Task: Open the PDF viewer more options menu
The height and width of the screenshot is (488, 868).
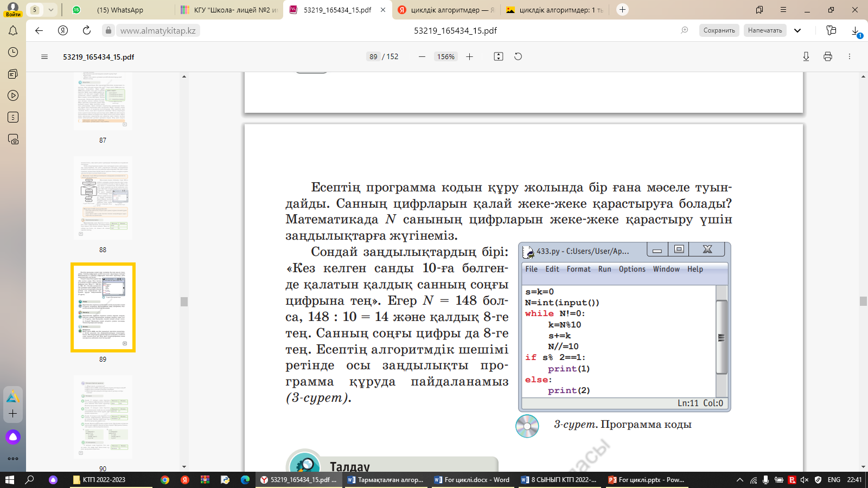Action: pyautogui.click(x=850, y=56)
